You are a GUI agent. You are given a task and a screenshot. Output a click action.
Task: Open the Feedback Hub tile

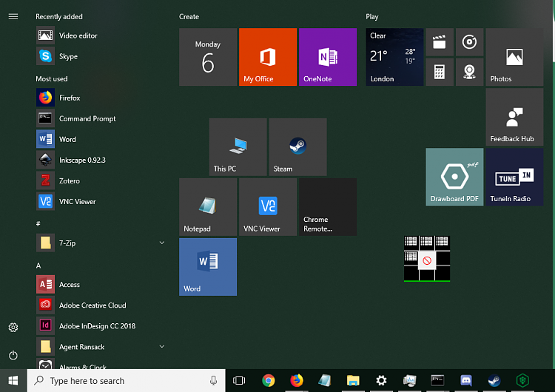coord(514,117)
